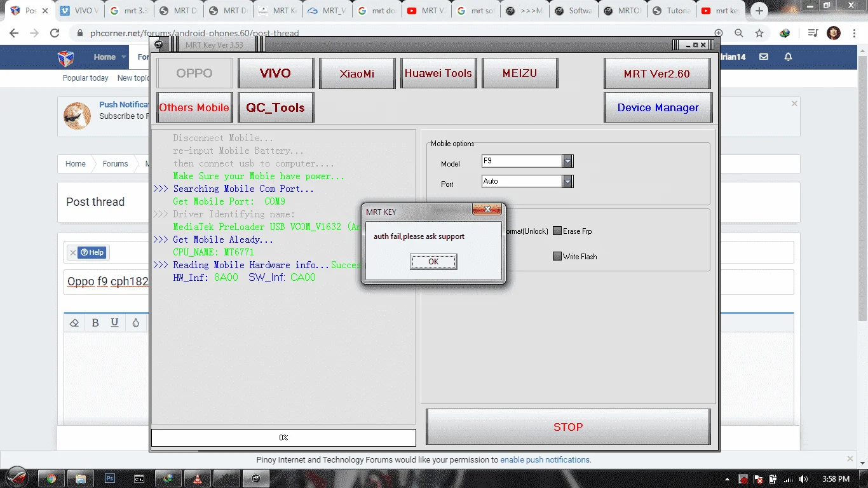Open Chrome from the taskbar

click(x=51, y=478)
